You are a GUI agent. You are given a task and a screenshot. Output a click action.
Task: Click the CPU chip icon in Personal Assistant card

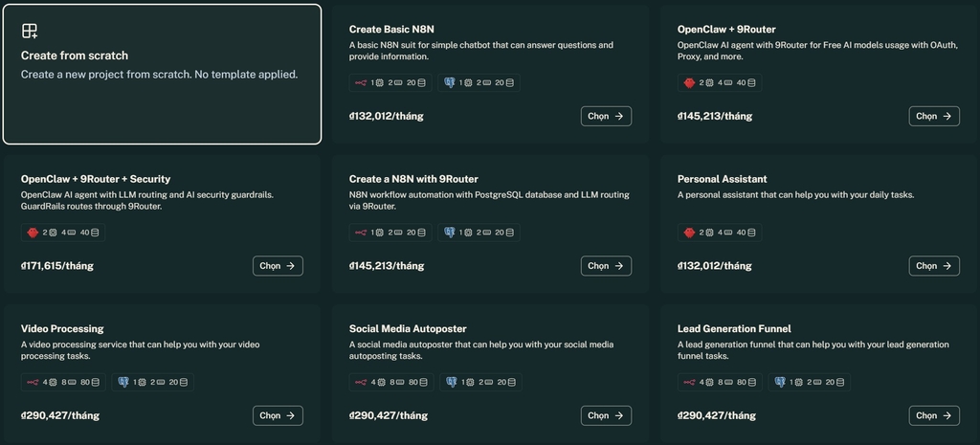[709, 233]
